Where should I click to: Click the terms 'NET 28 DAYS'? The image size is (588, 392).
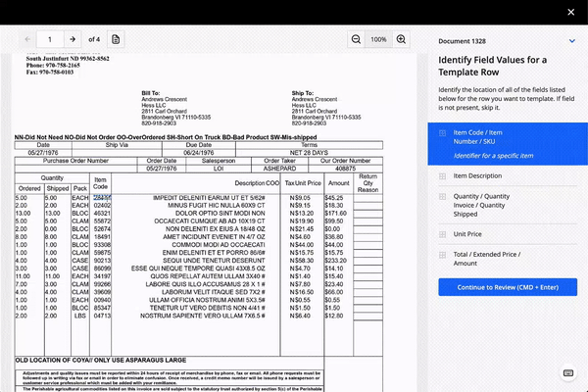309,153
